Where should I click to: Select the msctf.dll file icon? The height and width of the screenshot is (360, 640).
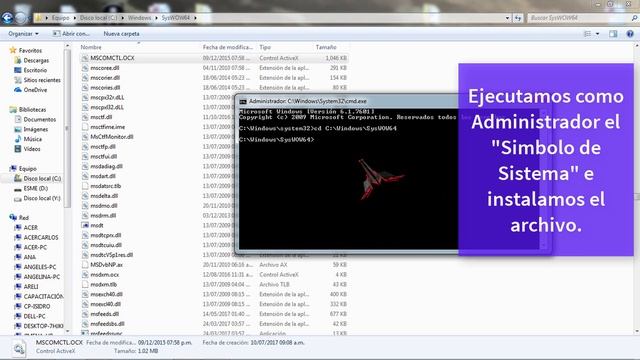(85, 117)
